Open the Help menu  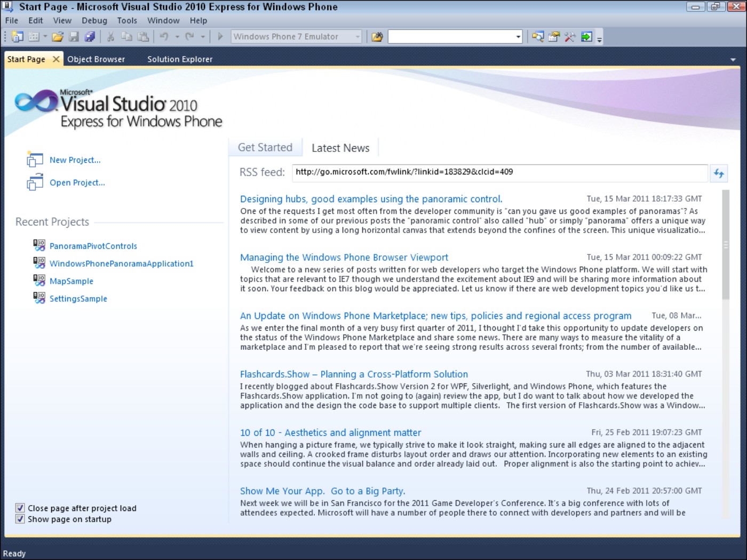click(198, 20)
